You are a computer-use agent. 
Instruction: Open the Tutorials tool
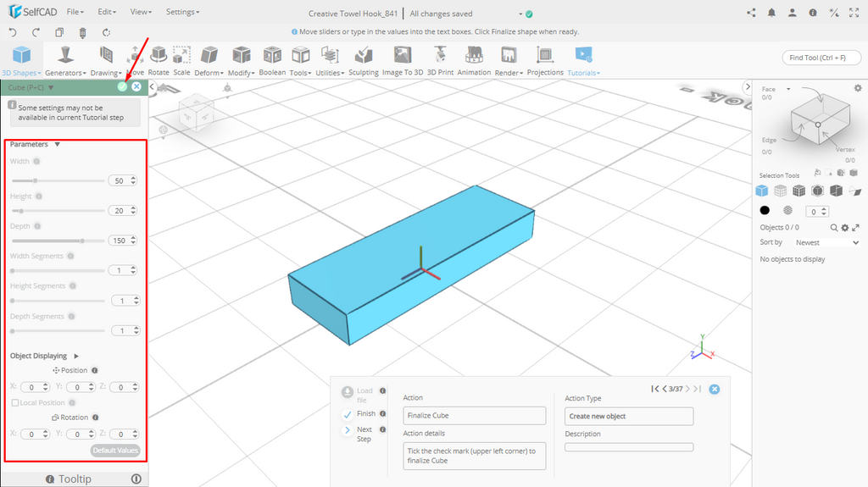(x=583, y=61)
